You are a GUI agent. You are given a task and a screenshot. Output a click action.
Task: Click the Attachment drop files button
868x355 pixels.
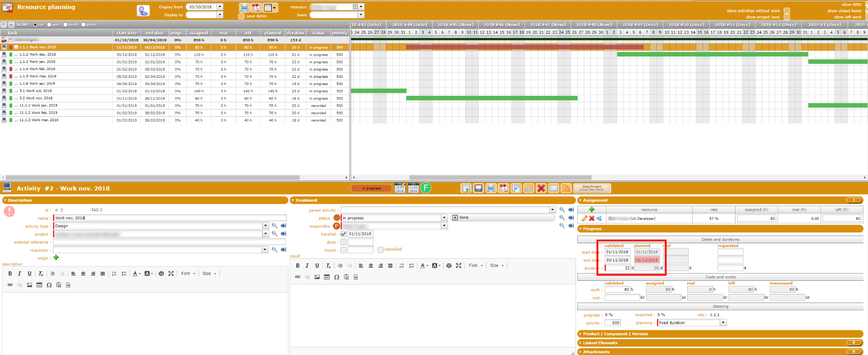click(592, 188)
